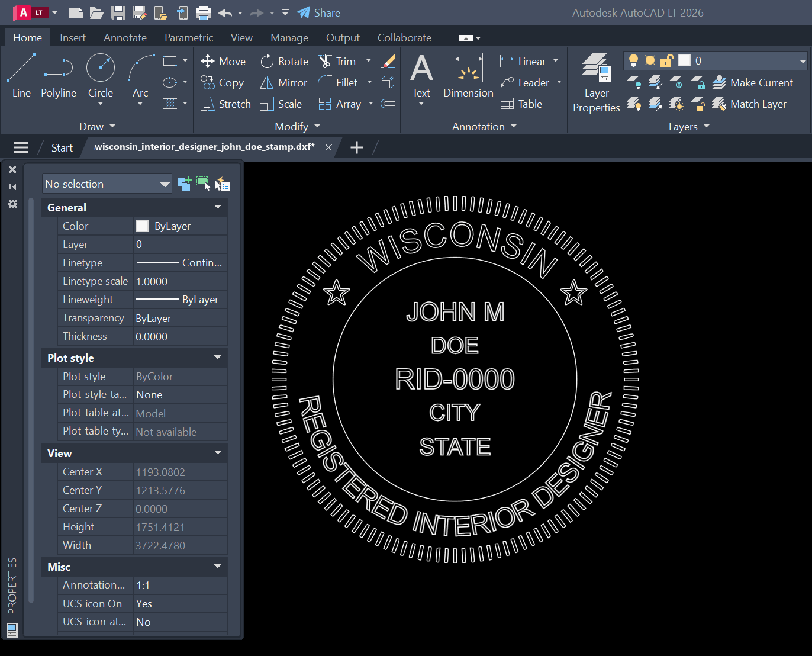This screenshot has height=656, width=812.
Task: Click the Erase tool icon
Action: [x=388, y=62]
